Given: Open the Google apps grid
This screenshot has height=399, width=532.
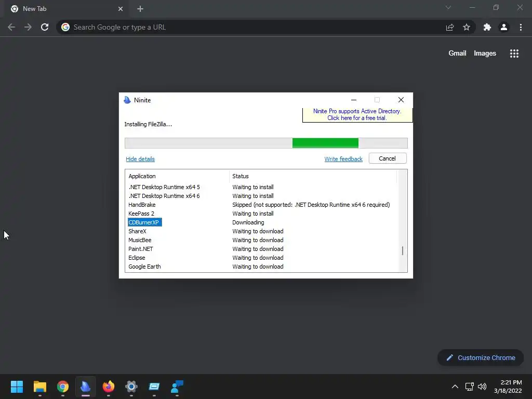Looking at the screenshot, I should tap(514, 54).
